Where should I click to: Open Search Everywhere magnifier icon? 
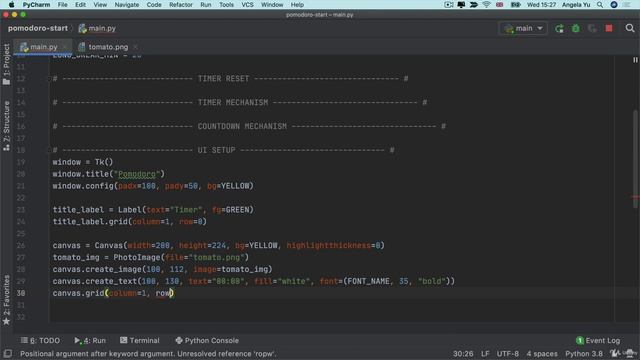(x=630, y=28)
